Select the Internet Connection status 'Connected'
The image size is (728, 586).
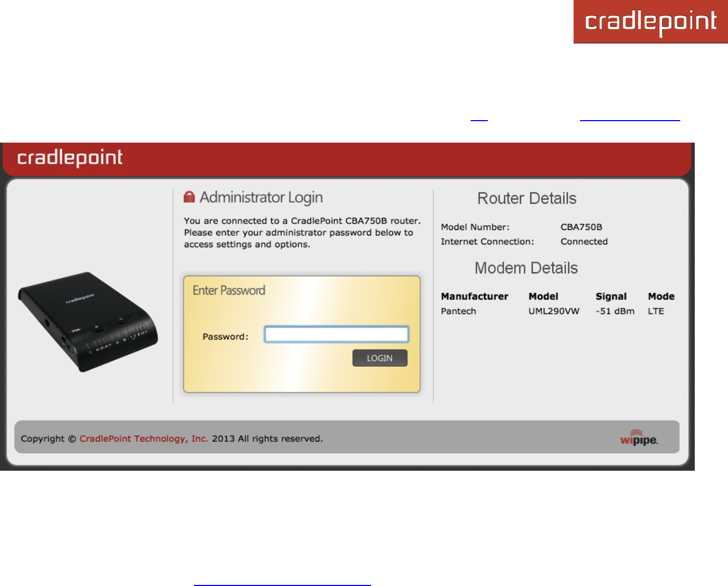tap(584, 241)
